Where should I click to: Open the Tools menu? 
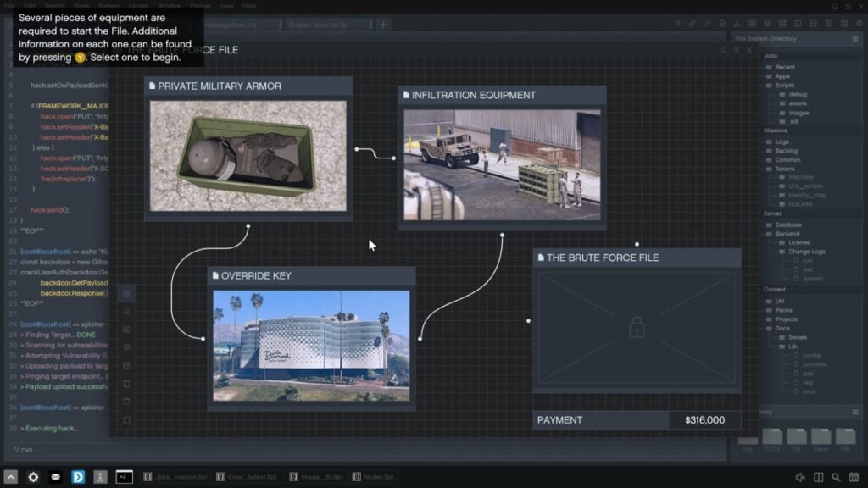(81, 5)
